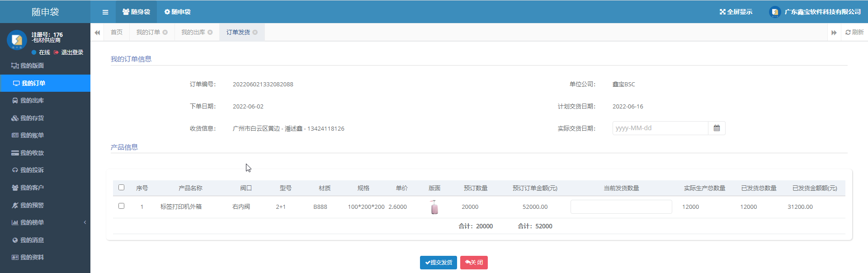868x273 pixels.
Task: Click the 全屏显示 fullscreen button
Action: pos(736,12)
